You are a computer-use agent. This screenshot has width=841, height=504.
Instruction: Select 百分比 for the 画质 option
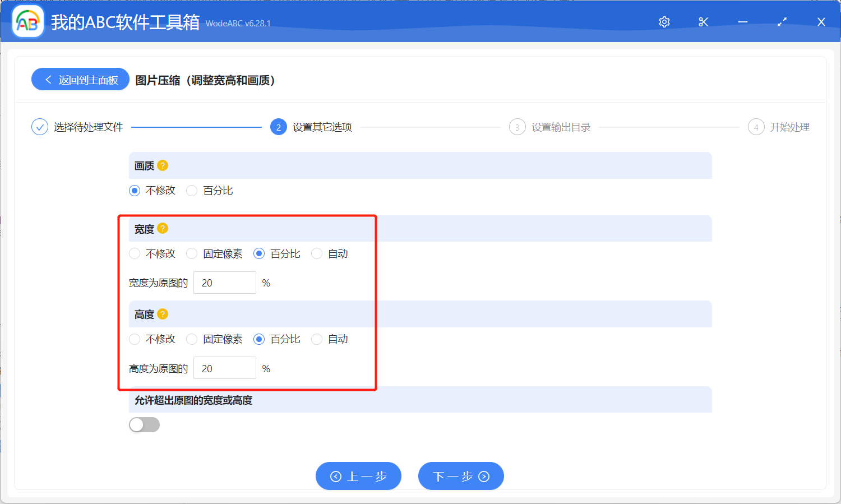[x=191, y=191]
